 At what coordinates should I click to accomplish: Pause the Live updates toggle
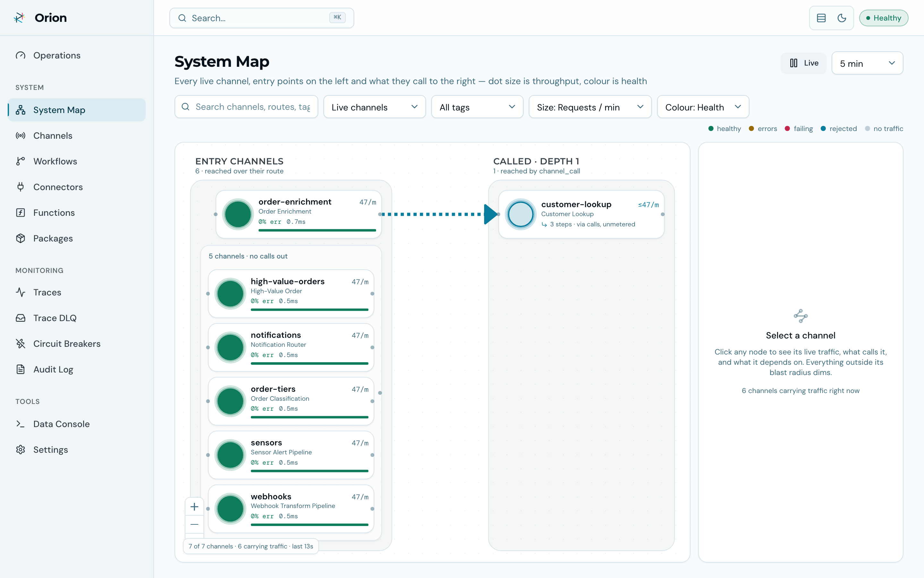click(804, 63)
